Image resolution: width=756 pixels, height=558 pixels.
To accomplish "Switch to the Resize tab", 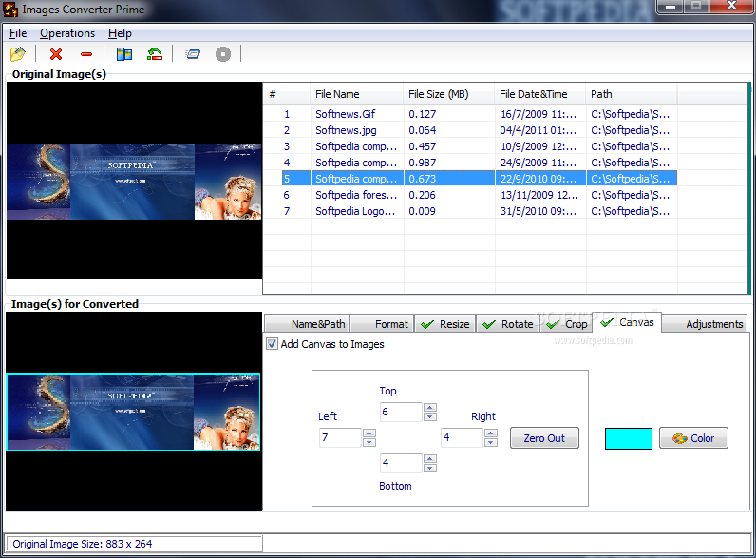I will pyautogui.click(x=445, y=324).
